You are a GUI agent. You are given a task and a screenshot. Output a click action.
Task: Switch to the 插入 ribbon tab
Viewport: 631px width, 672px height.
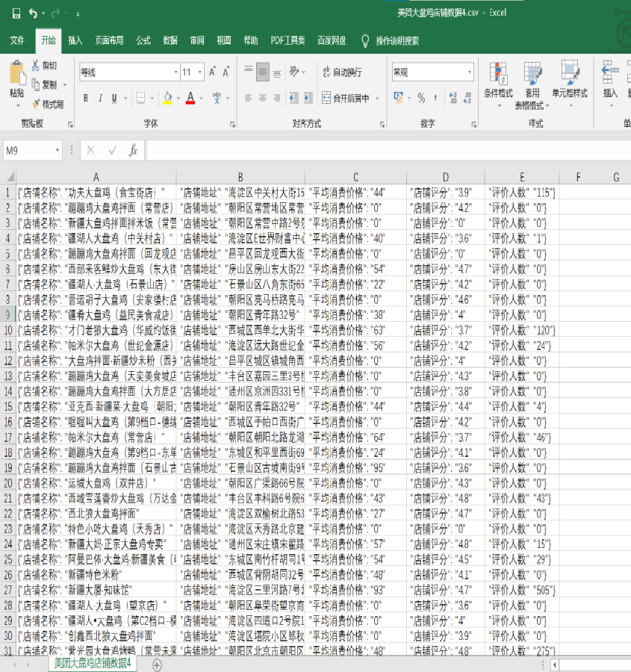pyautogui.click(x=75, y=40)
